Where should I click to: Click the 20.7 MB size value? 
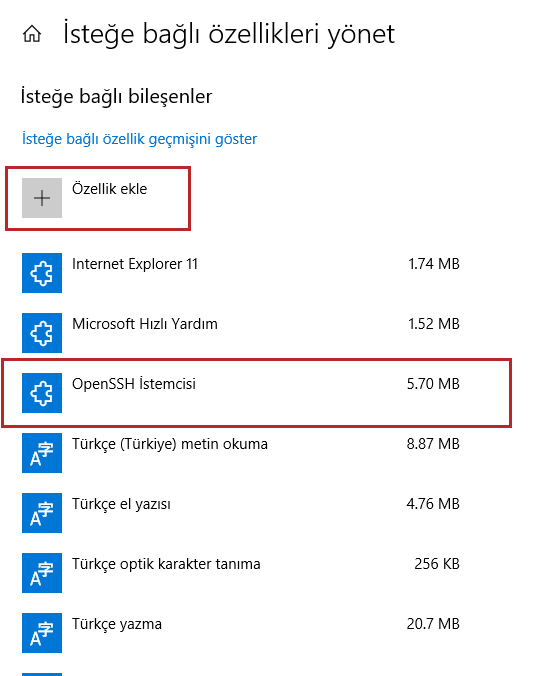click(x=433, y=623)
